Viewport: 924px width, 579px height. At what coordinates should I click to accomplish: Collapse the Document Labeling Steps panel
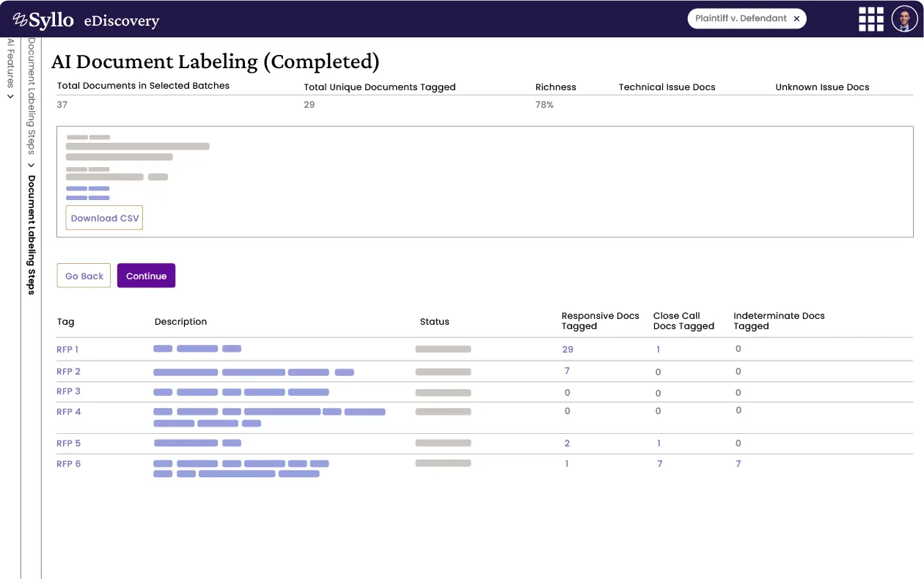pos(32,165)
